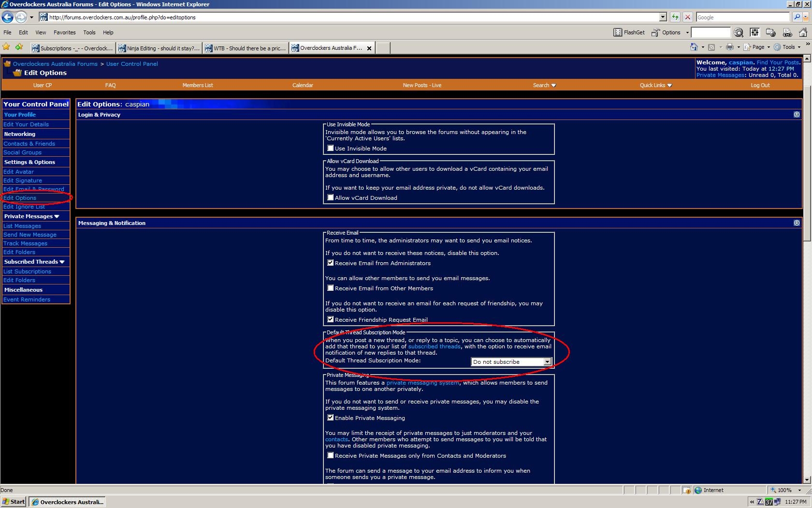Open the search provider dropdown arrow
The image size is (812, 508).
point(805,17)
